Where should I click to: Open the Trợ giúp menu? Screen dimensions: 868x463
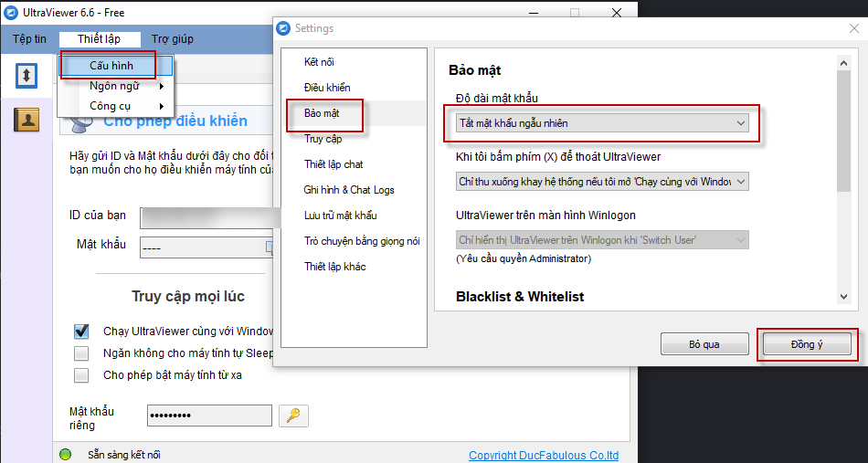172,39
